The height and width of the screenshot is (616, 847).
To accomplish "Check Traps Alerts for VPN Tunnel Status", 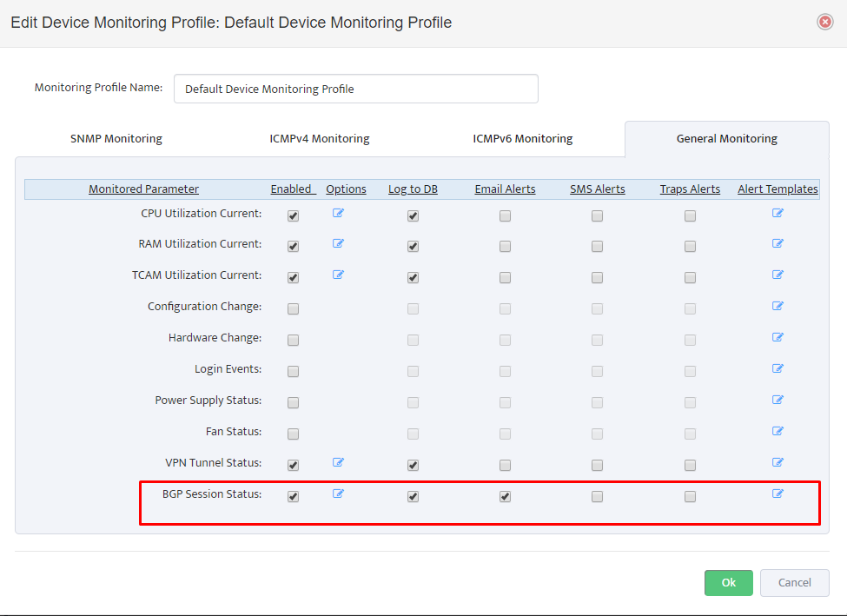I will click(x=690, y=465).
